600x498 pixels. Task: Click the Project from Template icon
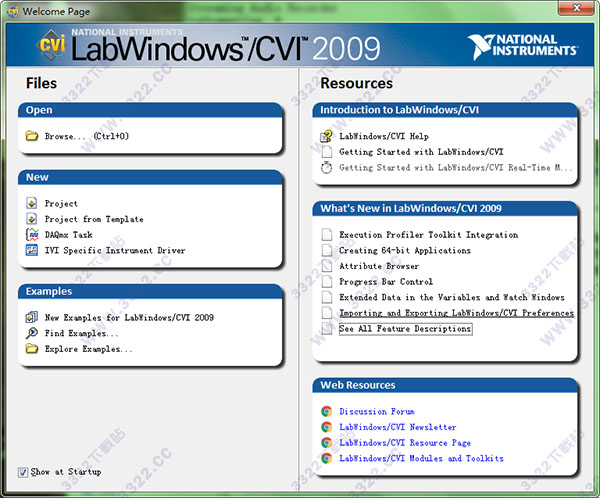click(32, 219)
